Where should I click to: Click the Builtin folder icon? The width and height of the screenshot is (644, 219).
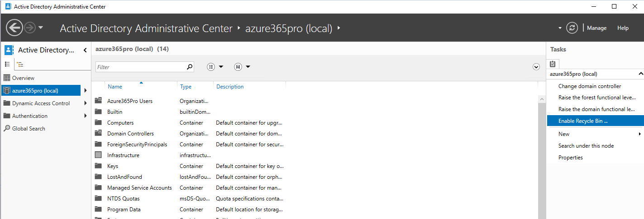[x=98, y=112]
